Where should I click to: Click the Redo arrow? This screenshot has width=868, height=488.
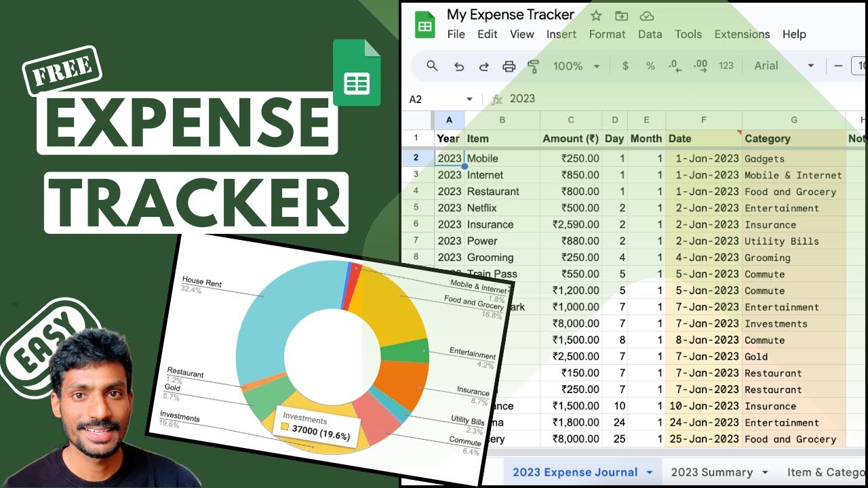(484, 66)
